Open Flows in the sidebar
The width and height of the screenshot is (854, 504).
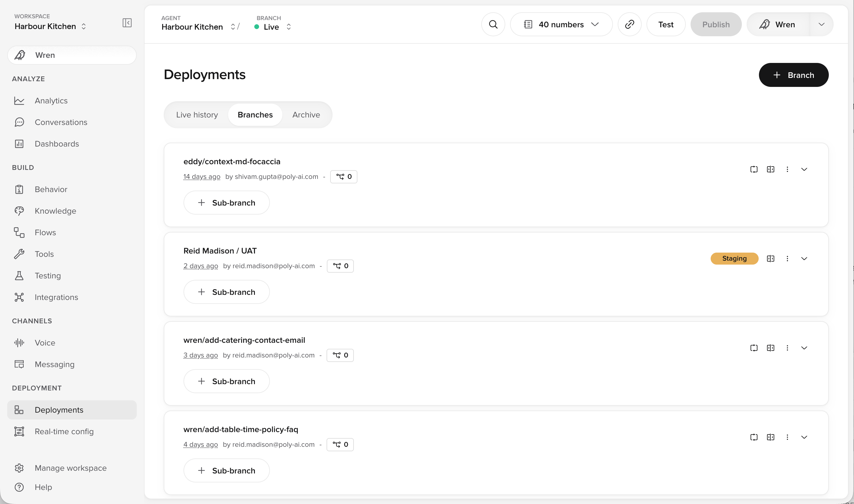[72, 233]
